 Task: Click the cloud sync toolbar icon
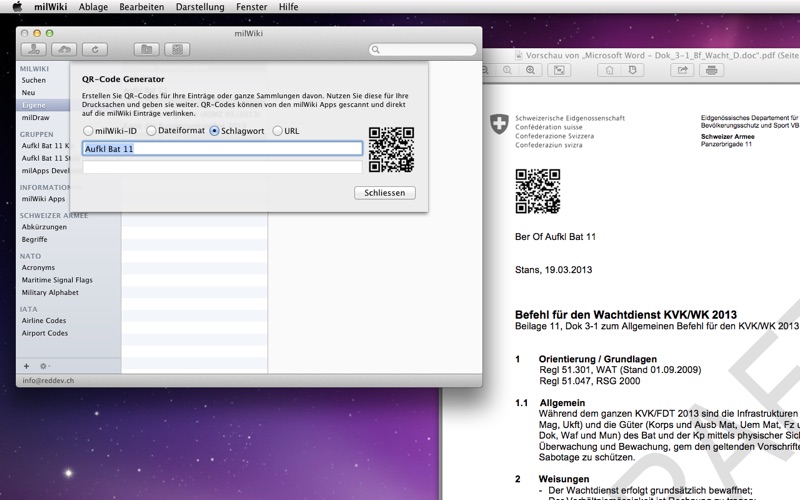click(64, 49)
